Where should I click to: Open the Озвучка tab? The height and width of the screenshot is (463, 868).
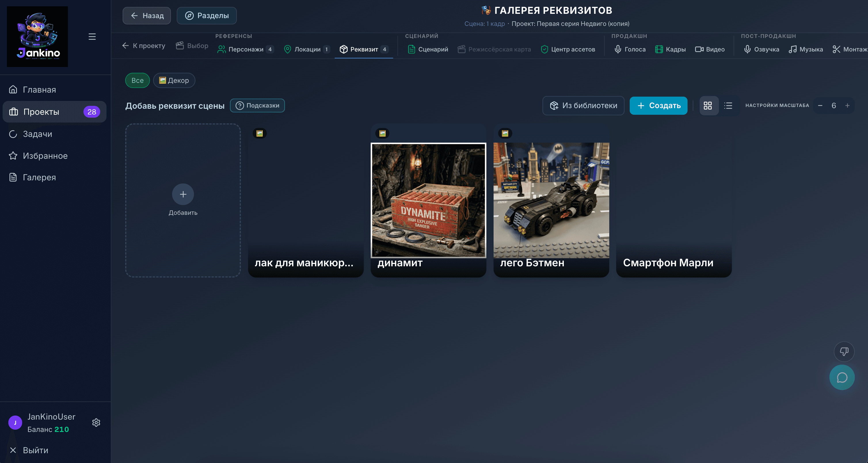[762, 49]
